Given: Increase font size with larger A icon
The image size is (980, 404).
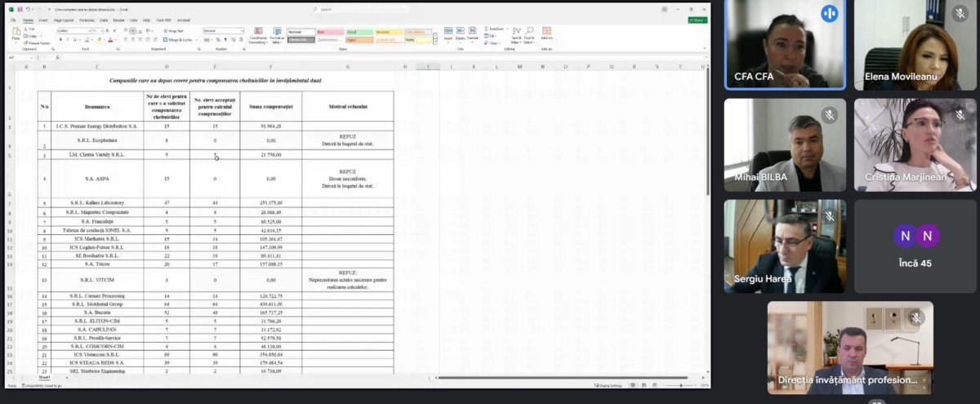Looking at the screenshot, I should (107, 31).
